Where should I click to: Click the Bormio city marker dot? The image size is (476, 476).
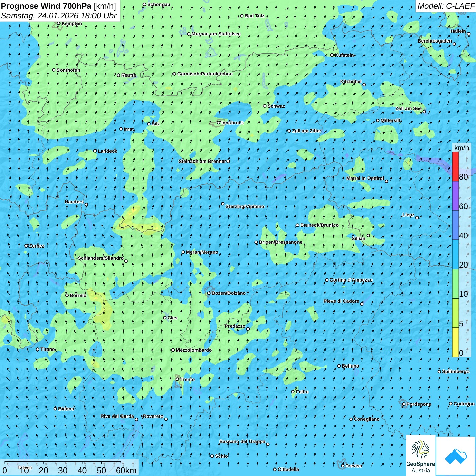(67, 295)
